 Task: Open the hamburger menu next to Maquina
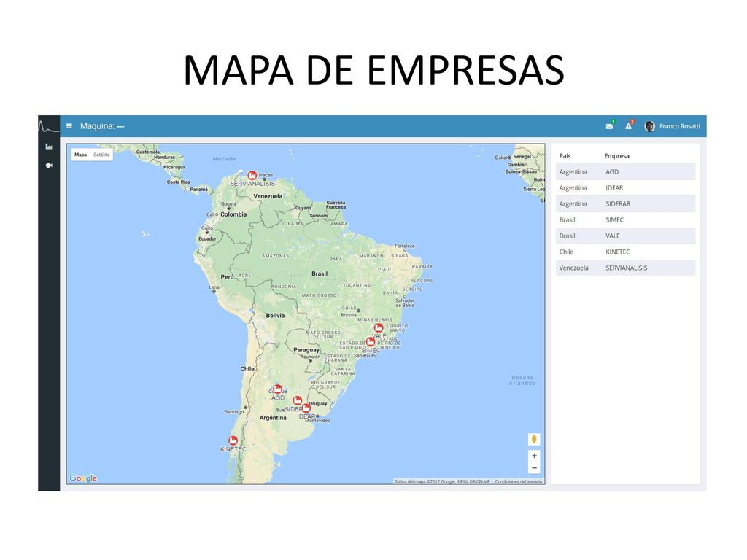click(x=69, y=126)
